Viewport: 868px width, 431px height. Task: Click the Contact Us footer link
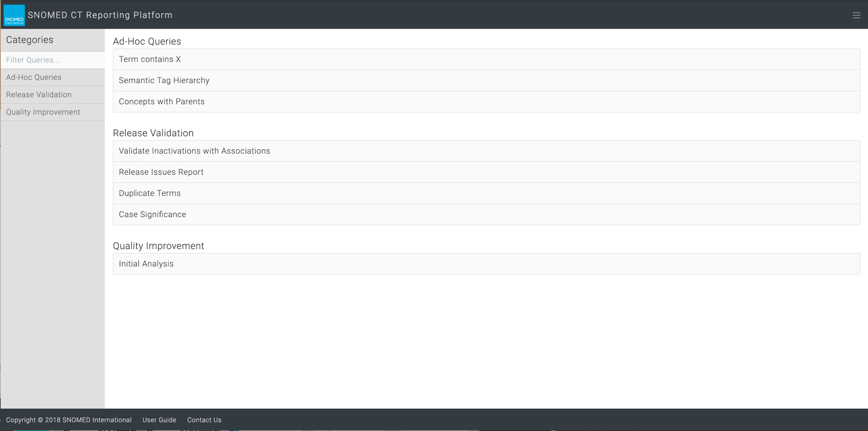coord(204,420)
